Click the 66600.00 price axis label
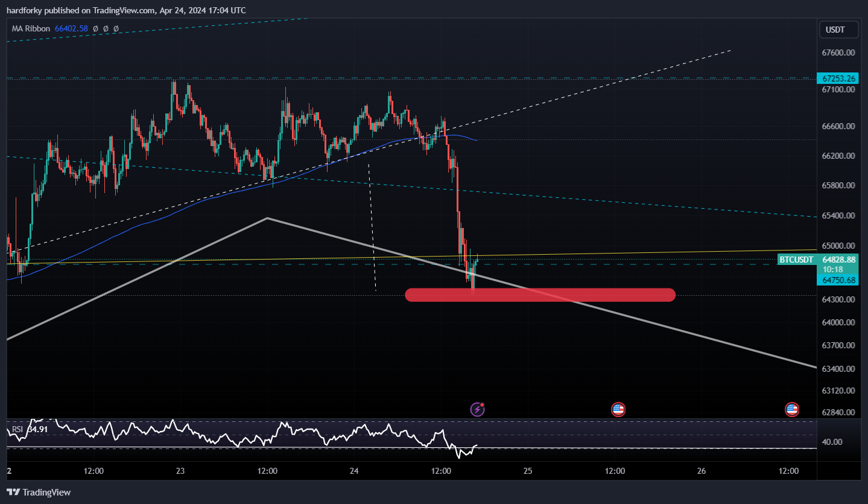 [x=839, y=127]
